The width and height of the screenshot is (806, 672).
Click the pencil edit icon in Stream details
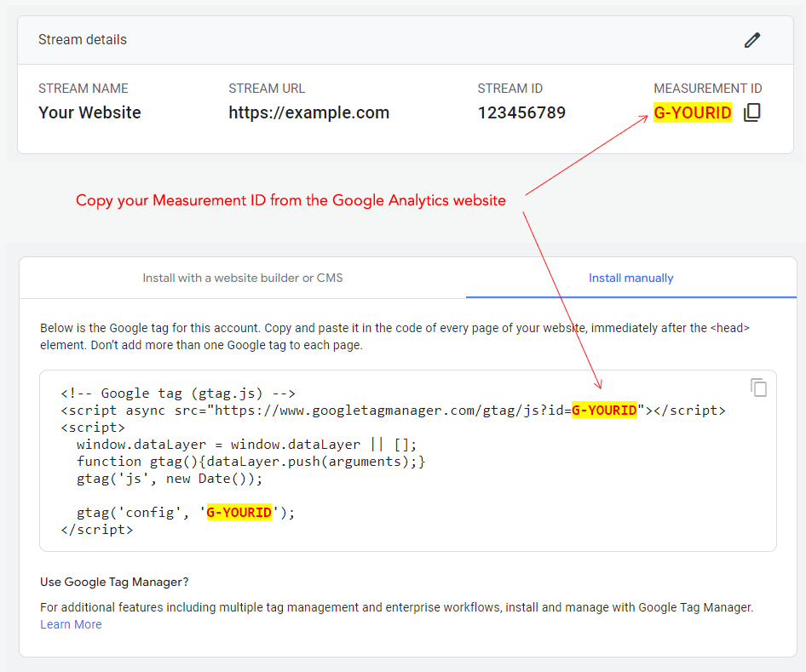tap(752, 40)
